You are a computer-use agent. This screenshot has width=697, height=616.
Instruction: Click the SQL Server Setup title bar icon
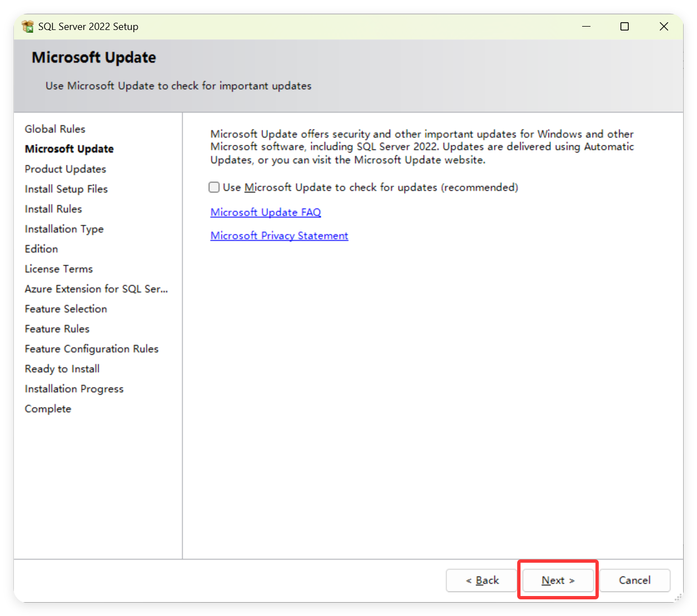pyautogui.click(x=28, y=26)
